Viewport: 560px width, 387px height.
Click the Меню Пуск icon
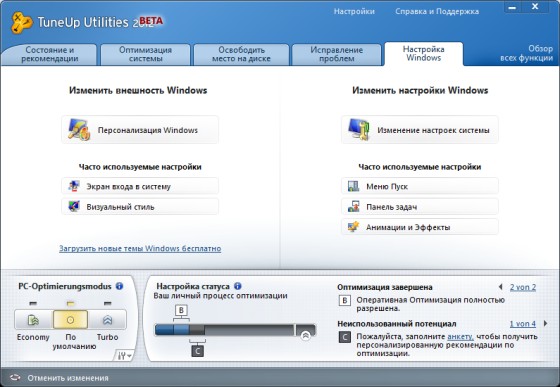[353, 186]
